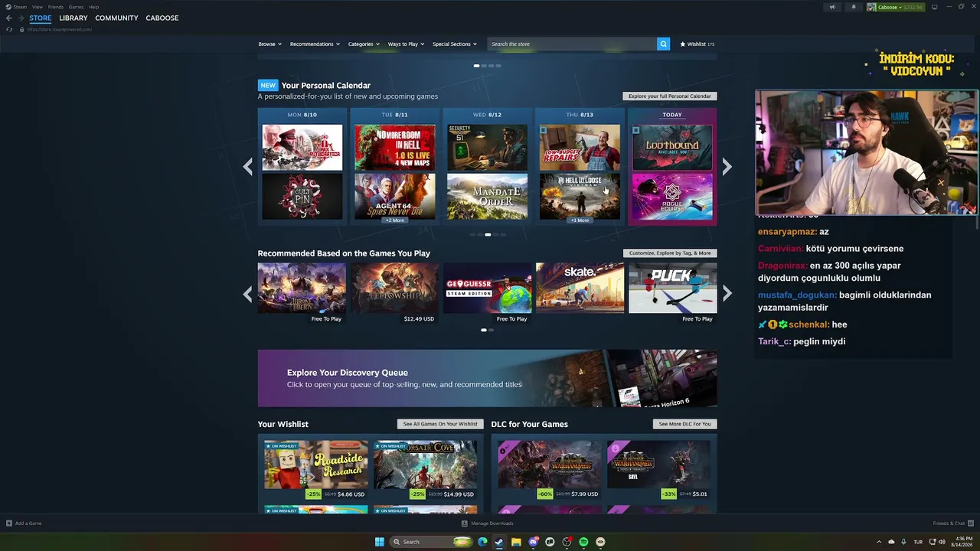Open Corsair Cove wishlist item
Viewport: 980px width, 551px height.
[x=425, y=465]
